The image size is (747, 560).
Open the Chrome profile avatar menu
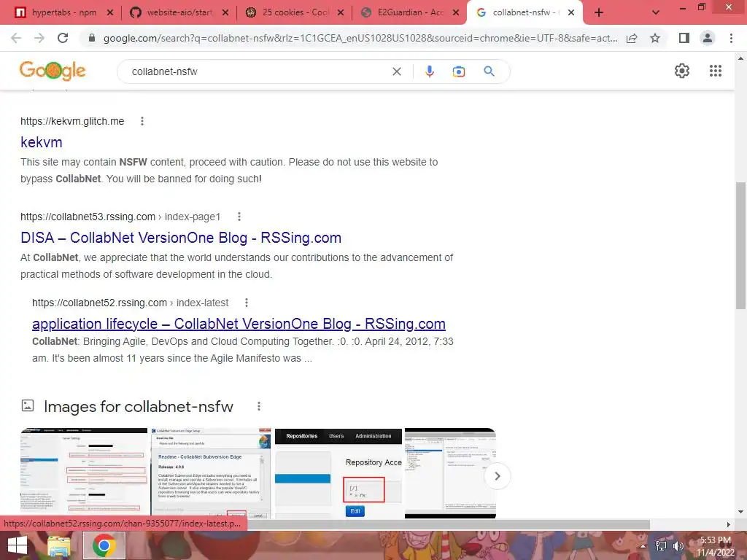tap(708, 38)
